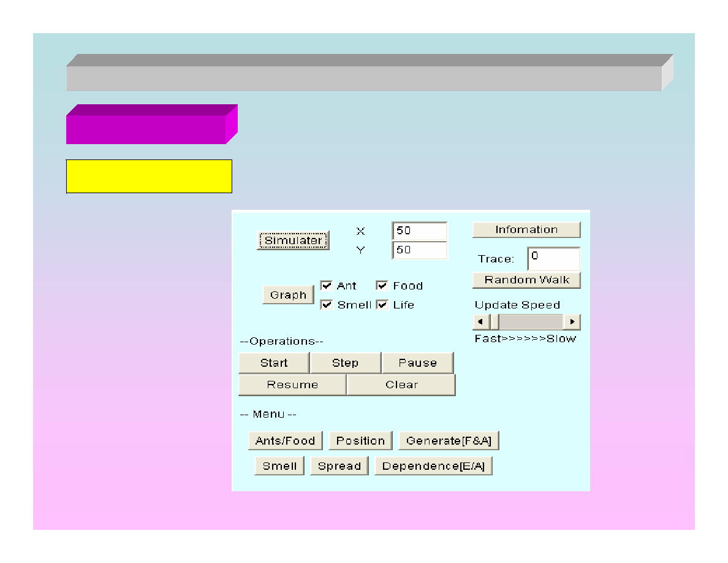Viewport: 728px width, 563px height.
Task: Uncheck the Food checkbox
Action: pos(382,286)
